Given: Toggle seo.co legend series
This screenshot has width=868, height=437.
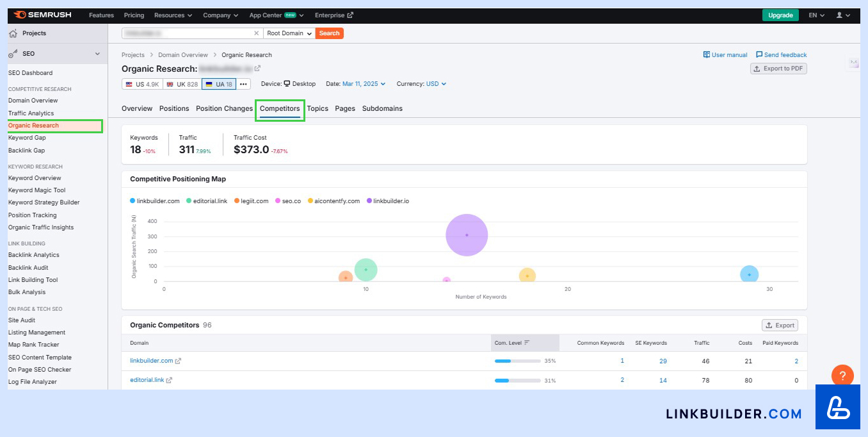Looking at the screenshot, I should 287,201.
